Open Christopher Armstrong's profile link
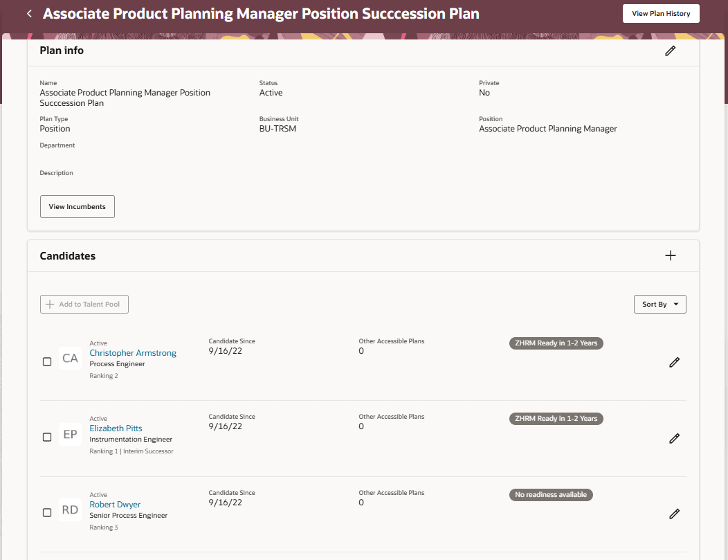 point(133,353)
